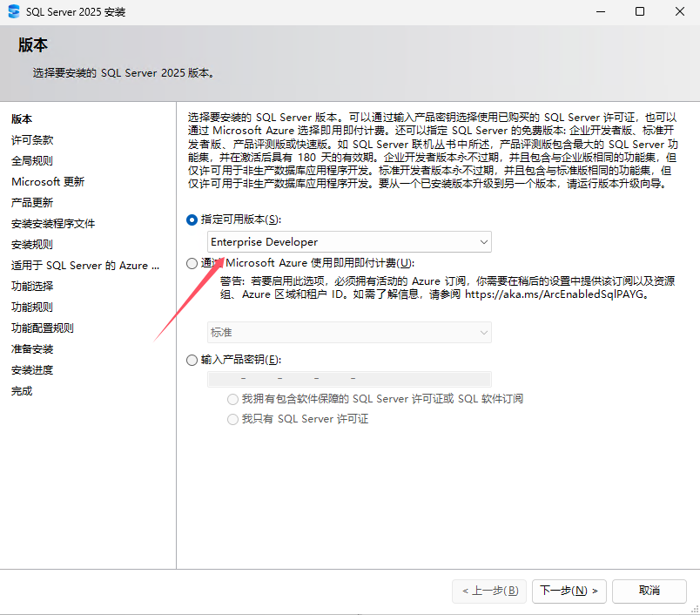This screenshot has width=700, height=615.
Task: Navigate to the 许可条款 step
Action: [x=33, y=139]
